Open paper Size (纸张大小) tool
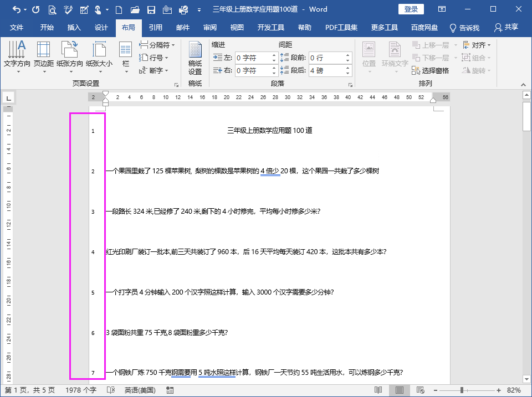532x397 pixels. [99, 57]
